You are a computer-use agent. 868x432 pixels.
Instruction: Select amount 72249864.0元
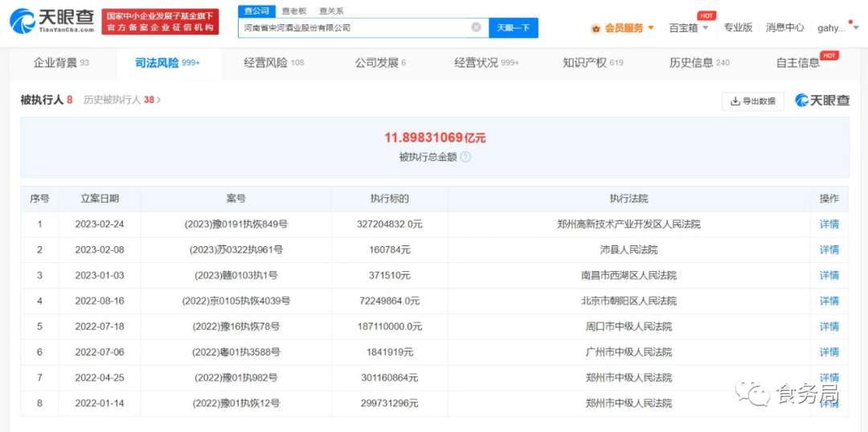coord(390,301)
